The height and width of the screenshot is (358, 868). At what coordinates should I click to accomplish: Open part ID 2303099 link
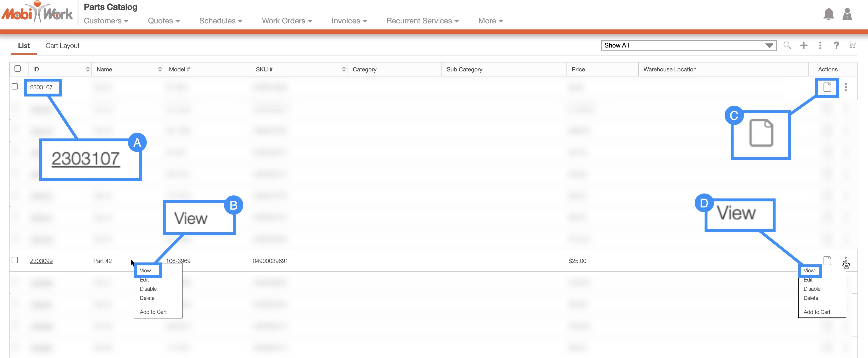(41, 261)
